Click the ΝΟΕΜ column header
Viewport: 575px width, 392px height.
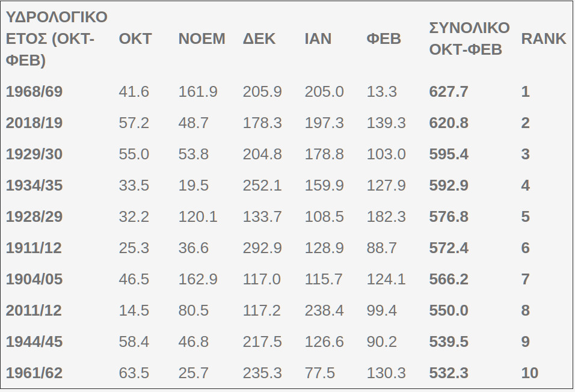click(201, 38)
